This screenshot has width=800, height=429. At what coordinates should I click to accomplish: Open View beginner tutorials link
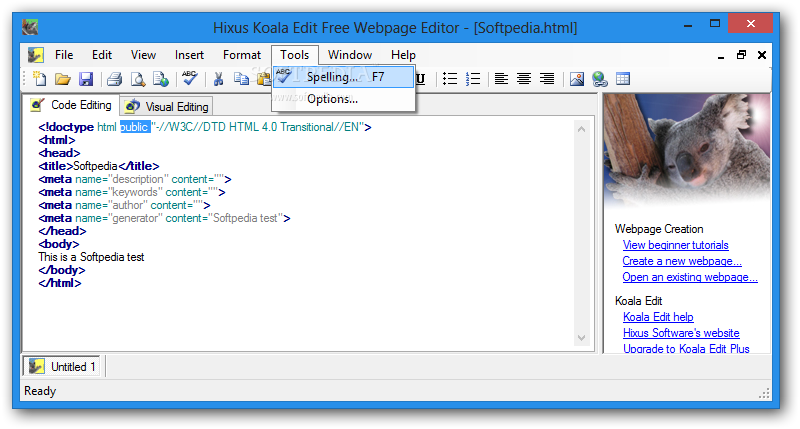[675, 245]
